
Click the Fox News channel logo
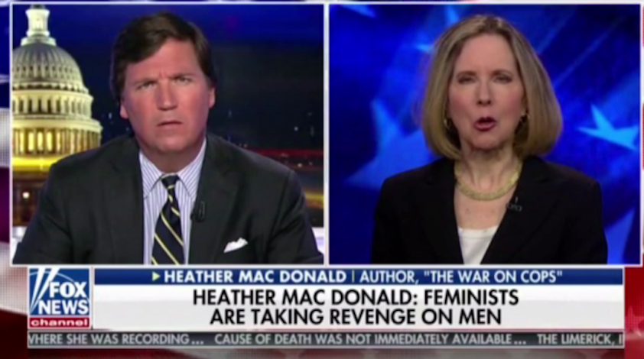pyautogui.click(x=60, y=296)
